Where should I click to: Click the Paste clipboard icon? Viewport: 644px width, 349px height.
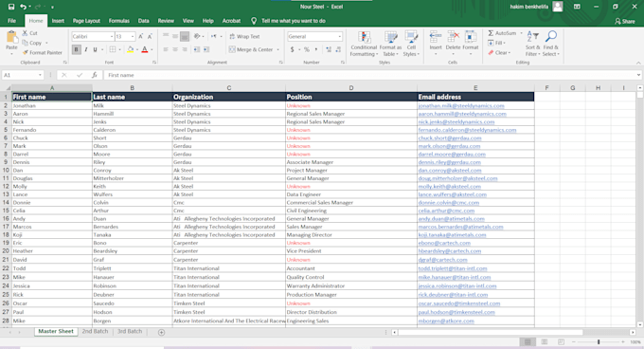[12, 37]
